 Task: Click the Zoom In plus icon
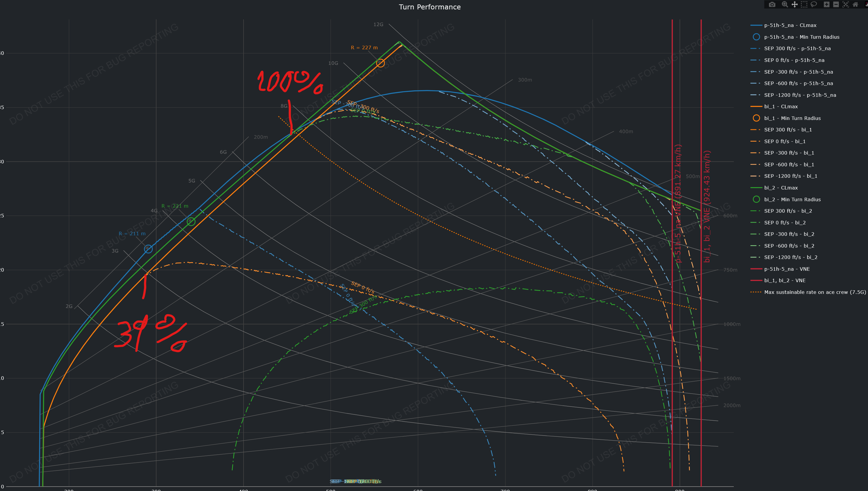click(x=826, y=4)
